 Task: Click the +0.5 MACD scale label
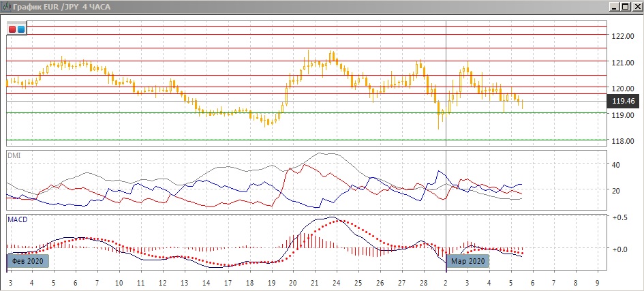point(619,218)
